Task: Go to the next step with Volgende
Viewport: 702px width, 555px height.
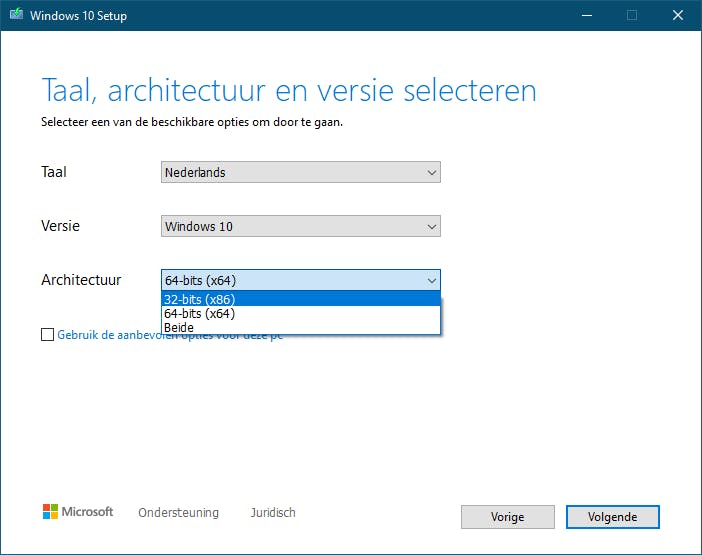Action: point(612,517)
